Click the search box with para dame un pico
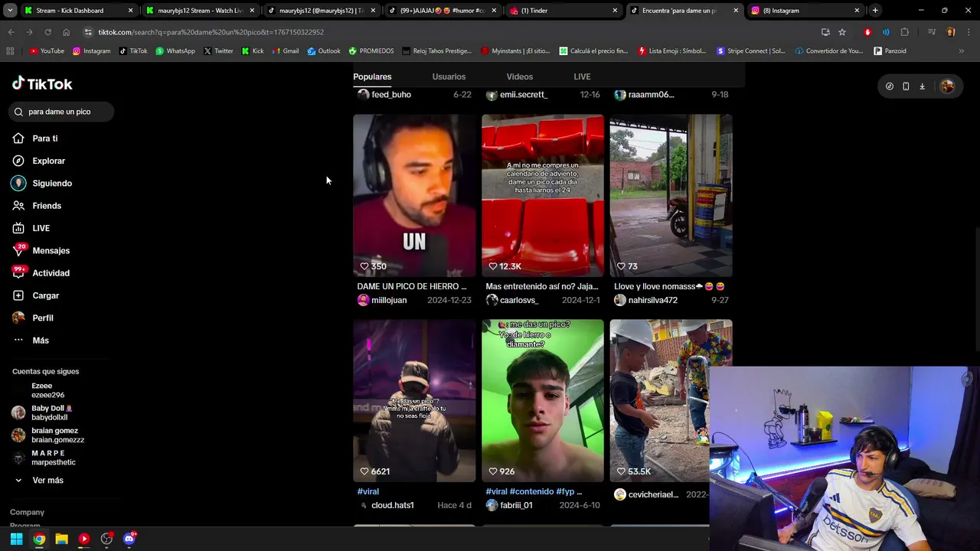This screenshot has height=551, width=980. point(63,112)
